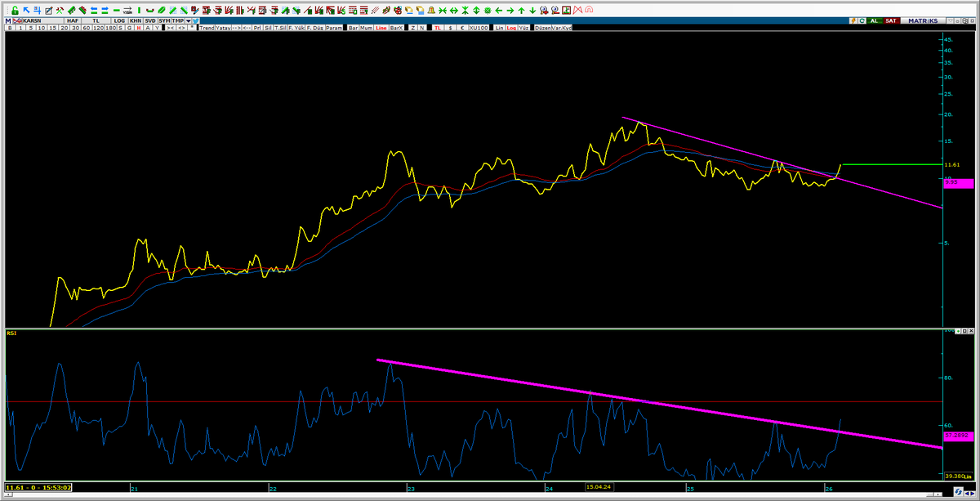Switch chart type to Bar
Screen dimensions: 980x501
pyautogui.click(x=353, y=28)
